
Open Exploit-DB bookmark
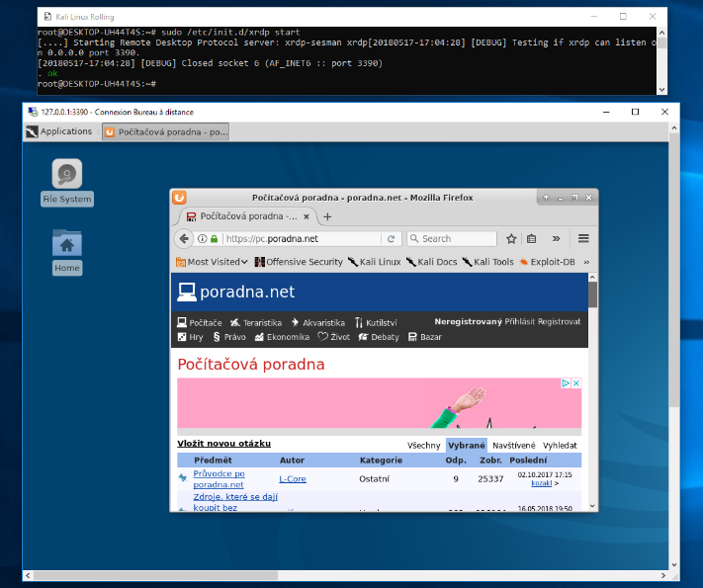tap(547, 262)
